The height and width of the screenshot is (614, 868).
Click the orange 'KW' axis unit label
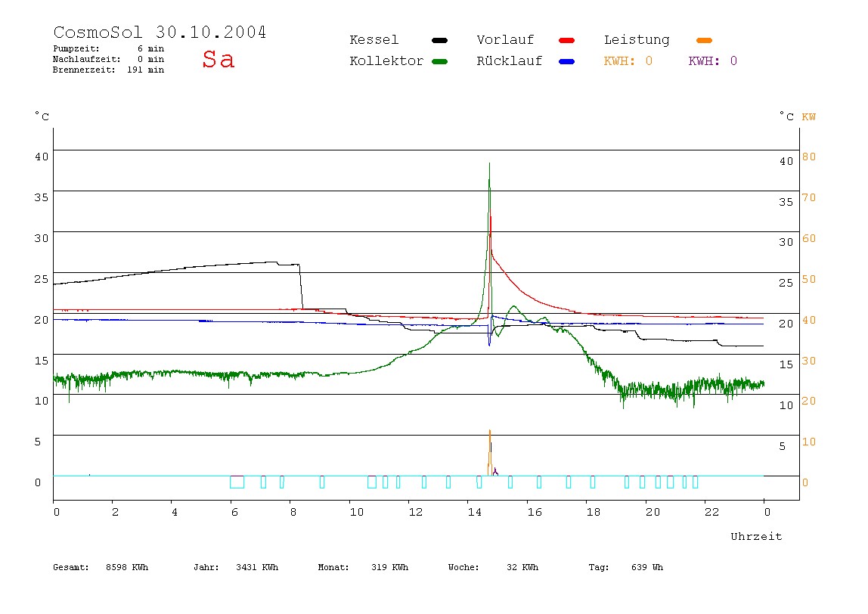pyautogui.click(x=809, y=116)
